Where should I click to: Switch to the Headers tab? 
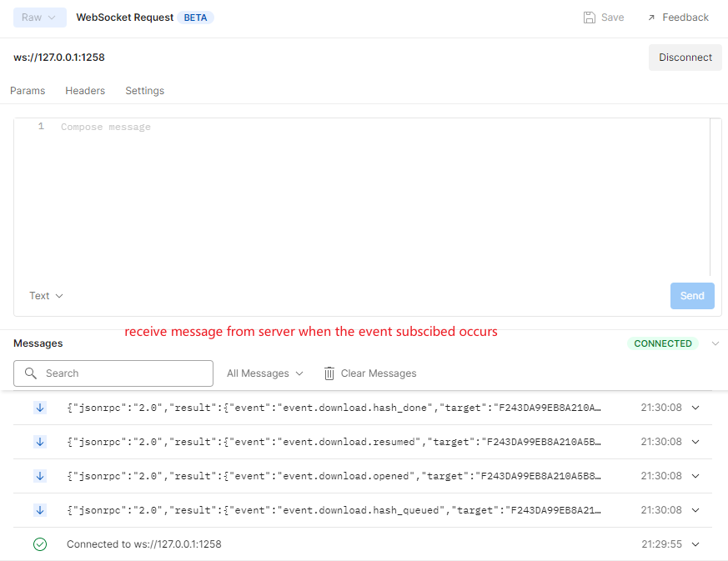[x=85, y=91]
